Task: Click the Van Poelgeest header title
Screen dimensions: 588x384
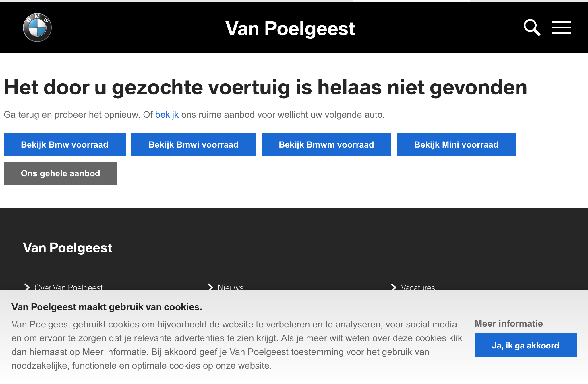Action: pyautogui.click(x=290, y=28)
